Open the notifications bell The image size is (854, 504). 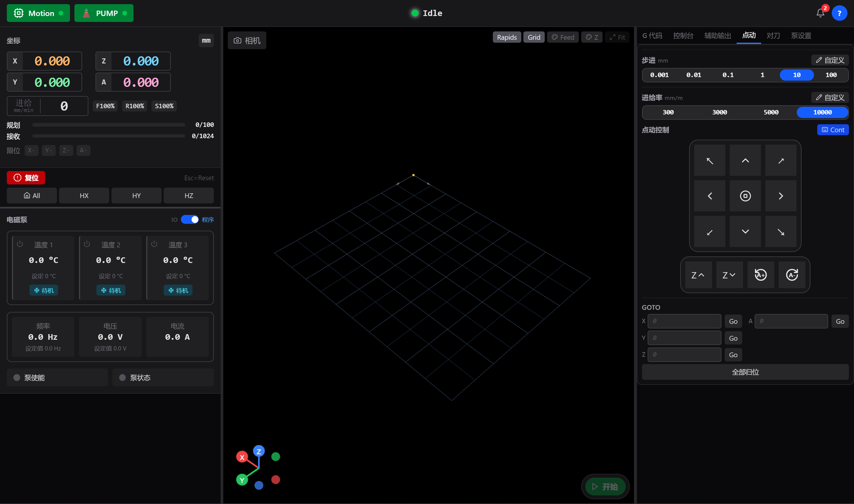pos(820,13)
